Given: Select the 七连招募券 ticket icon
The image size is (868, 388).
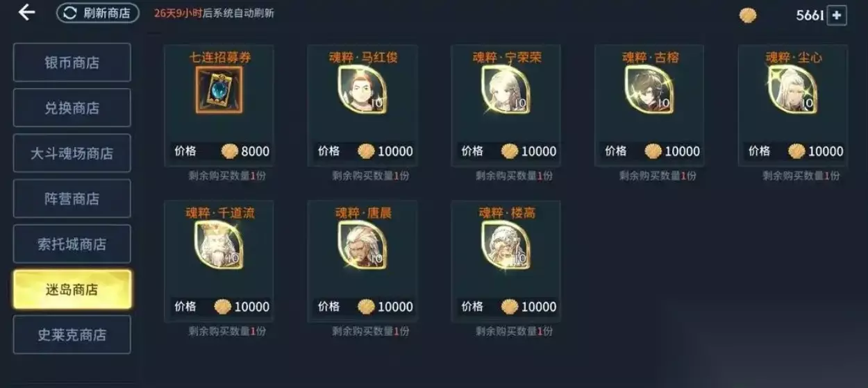Looking at the screenshot, I should coord(219,90).
